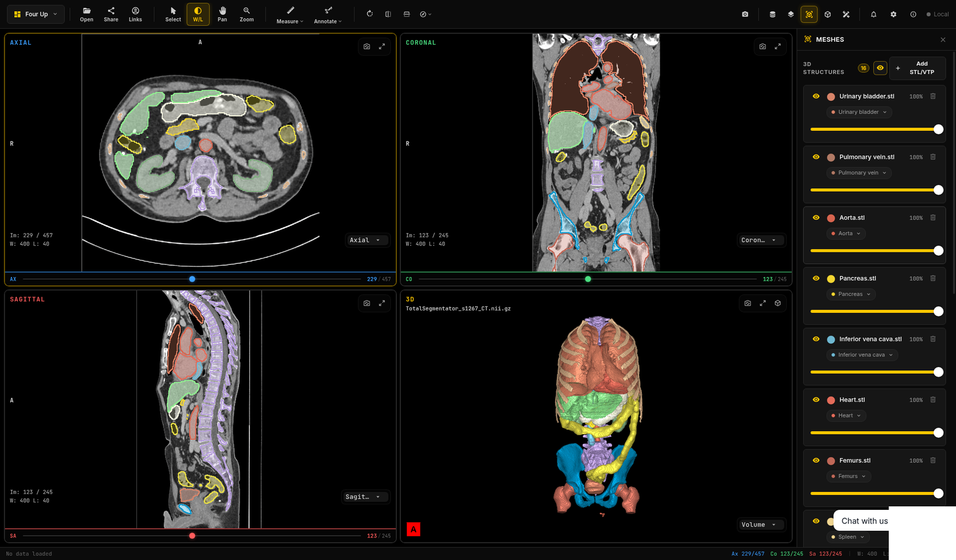Delete Urinary bladder.stl with trash icon
956x560 pixels.
point(933,96)
